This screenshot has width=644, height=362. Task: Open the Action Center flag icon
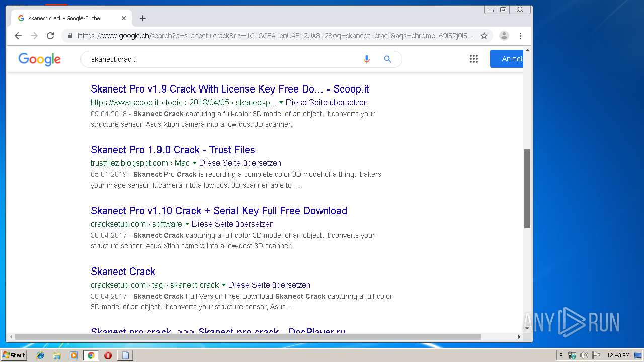(596, 355)
